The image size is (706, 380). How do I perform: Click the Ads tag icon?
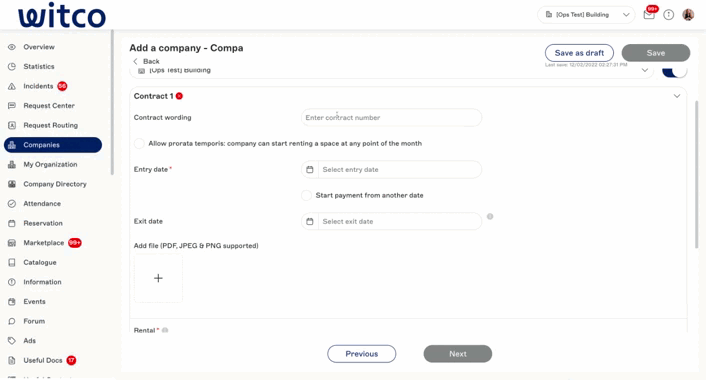click(12, 341)
